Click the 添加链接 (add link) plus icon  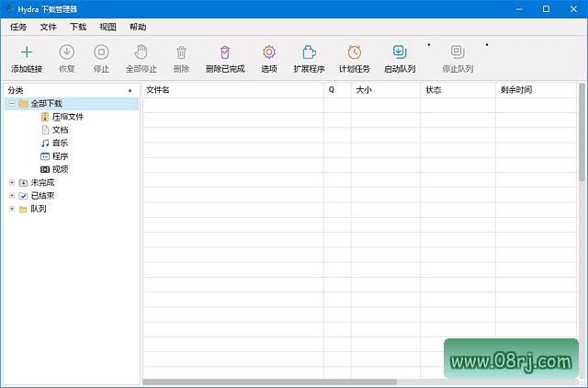pos(27,52)
